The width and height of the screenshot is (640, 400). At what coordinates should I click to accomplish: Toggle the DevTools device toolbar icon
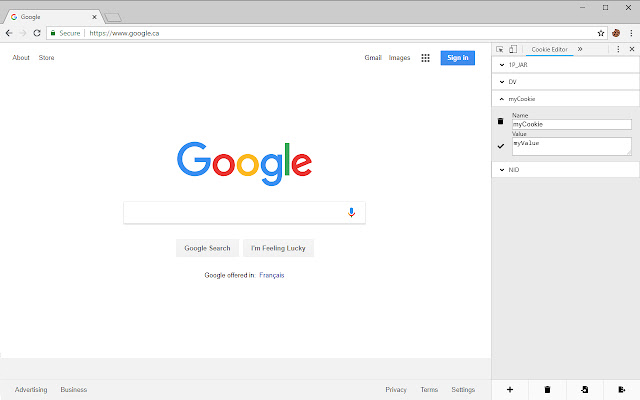tap(513, 49)
